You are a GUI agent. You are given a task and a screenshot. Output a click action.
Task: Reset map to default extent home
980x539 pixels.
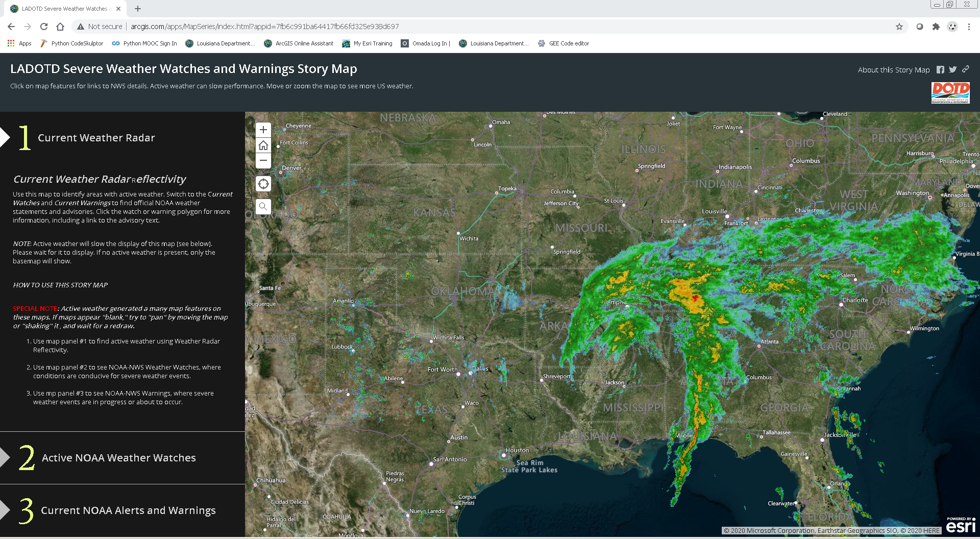click(x=263, y=145)
